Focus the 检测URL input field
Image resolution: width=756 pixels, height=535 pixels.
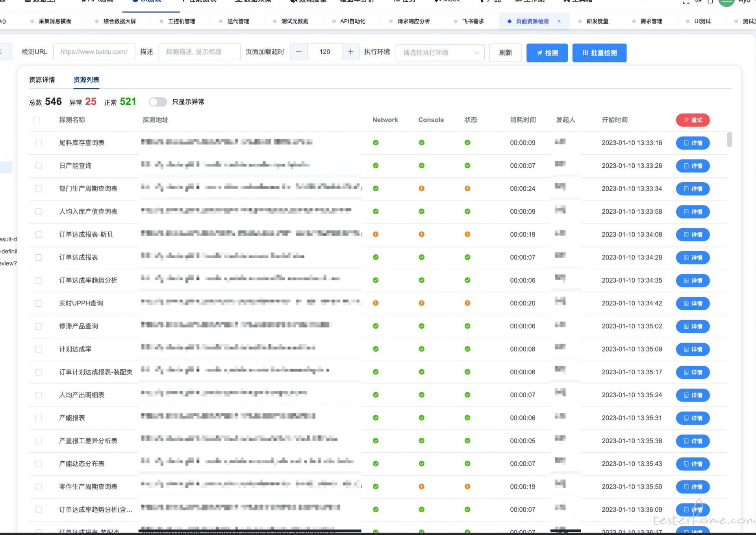(94, 52)
